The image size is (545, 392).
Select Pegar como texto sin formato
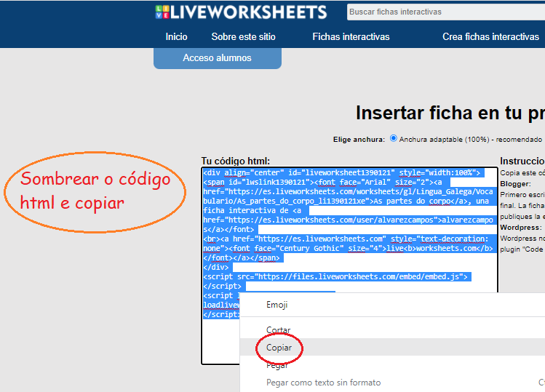pos(323,383)
